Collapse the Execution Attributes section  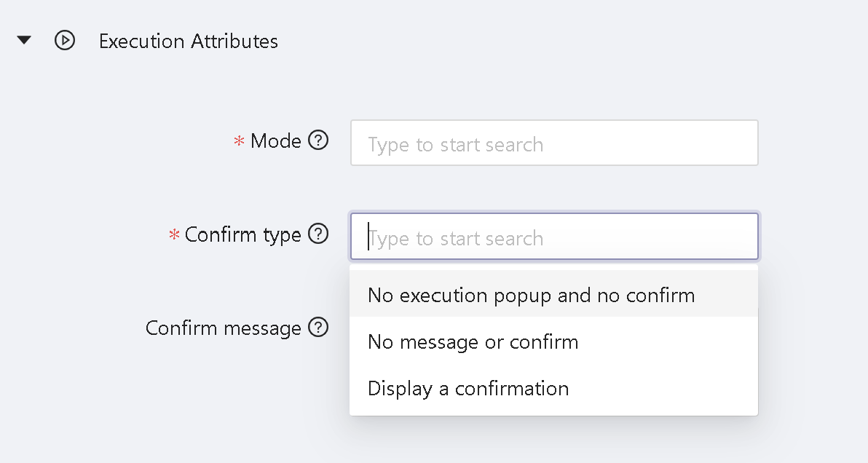[x=24, y=40]
